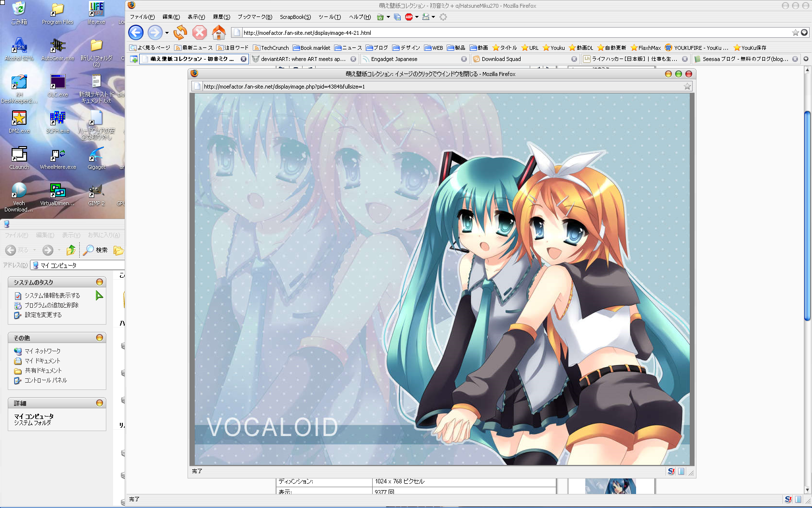
Task: Go to the Home page icon
Action: pos(219,32)
